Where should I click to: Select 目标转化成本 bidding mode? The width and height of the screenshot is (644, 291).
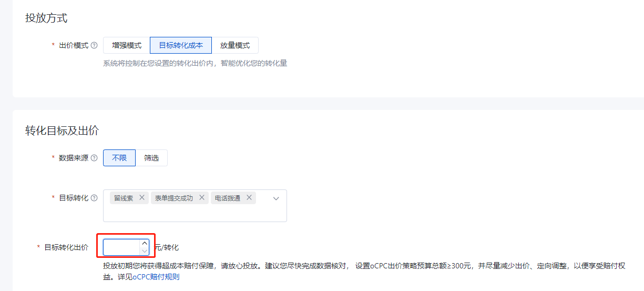pyautogui.click(x=181, y=46)
